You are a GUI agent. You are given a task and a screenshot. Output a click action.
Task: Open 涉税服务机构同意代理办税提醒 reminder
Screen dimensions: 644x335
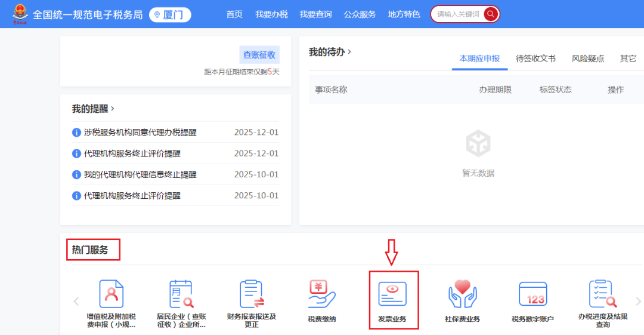(140, 133)
